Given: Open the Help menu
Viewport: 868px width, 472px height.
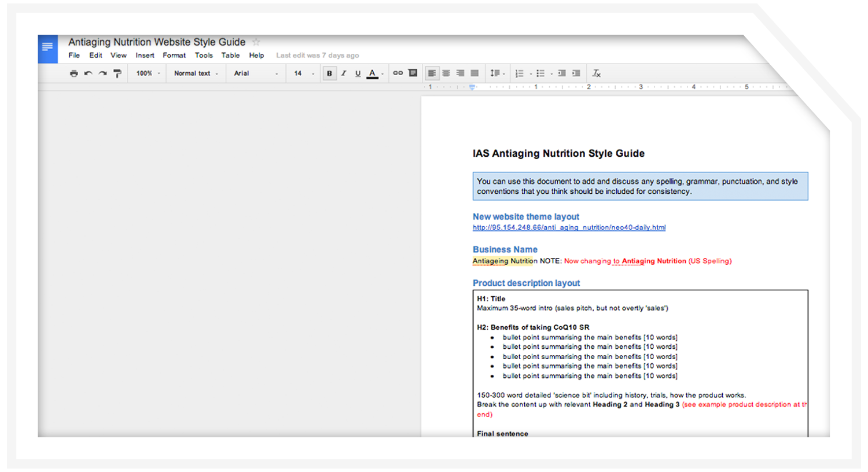Looking at the screenshot, I should coord(256,56).
